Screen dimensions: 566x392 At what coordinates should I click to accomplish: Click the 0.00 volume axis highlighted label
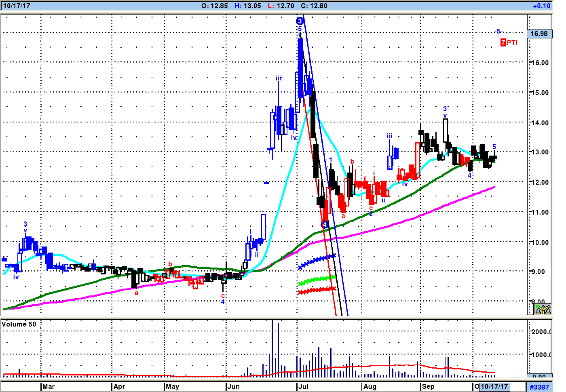tap(539, 376)
